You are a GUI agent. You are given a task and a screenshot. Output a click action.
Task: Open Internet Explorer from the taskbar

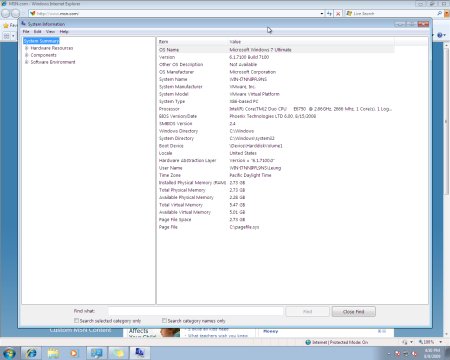click(x=32, y=353)
